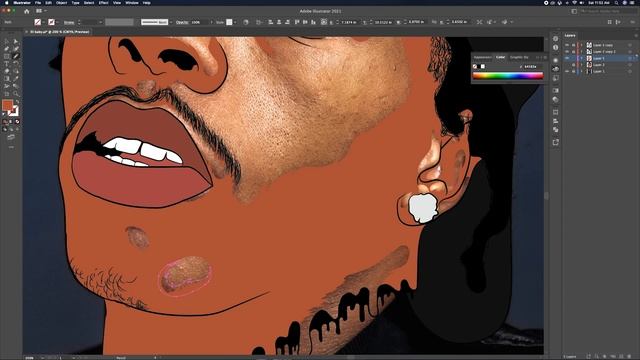640x360 pixels.
Task: Click the Stroke box in toolbar
Action: (14, 111)
